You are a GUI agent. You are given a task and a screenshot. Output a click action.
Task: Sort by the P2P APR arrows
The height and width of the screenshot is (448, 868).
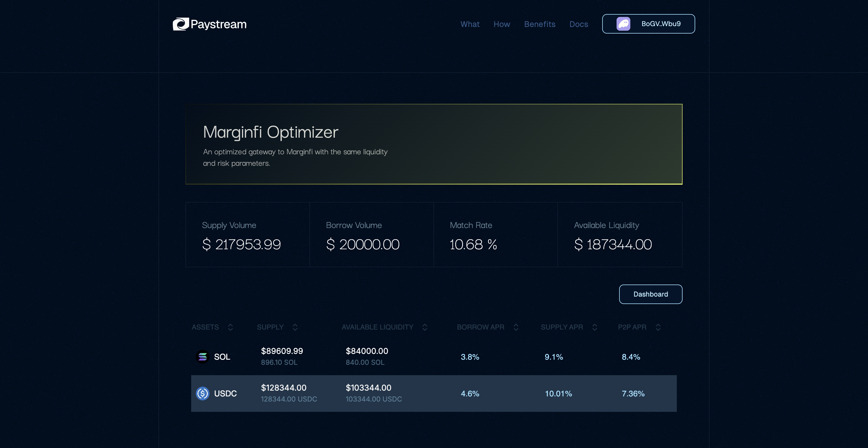tap(658, 327)
